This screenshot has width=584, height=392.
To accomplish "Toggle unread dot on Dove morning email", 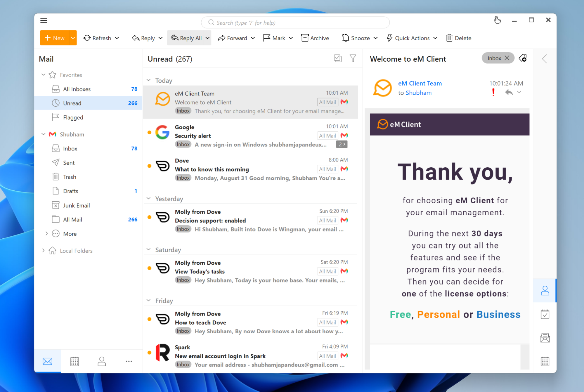I will point(149,166).
